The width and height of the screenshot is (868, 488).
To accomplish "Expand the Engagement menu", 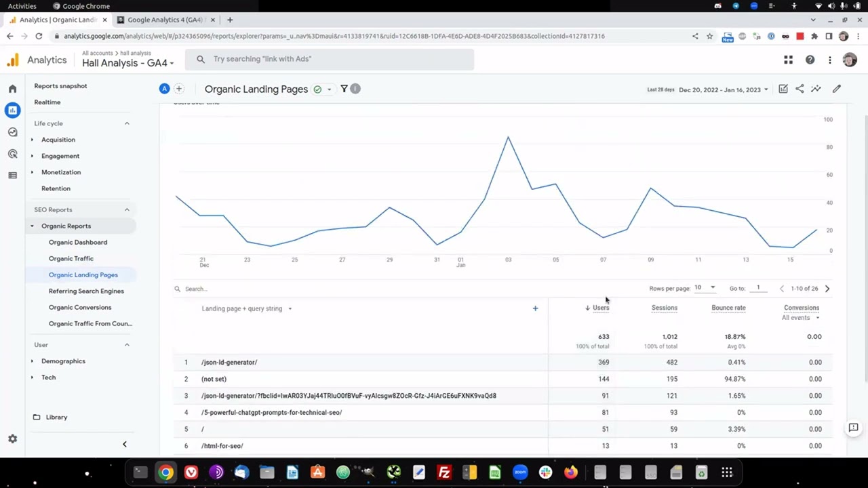I will [32, 156].
